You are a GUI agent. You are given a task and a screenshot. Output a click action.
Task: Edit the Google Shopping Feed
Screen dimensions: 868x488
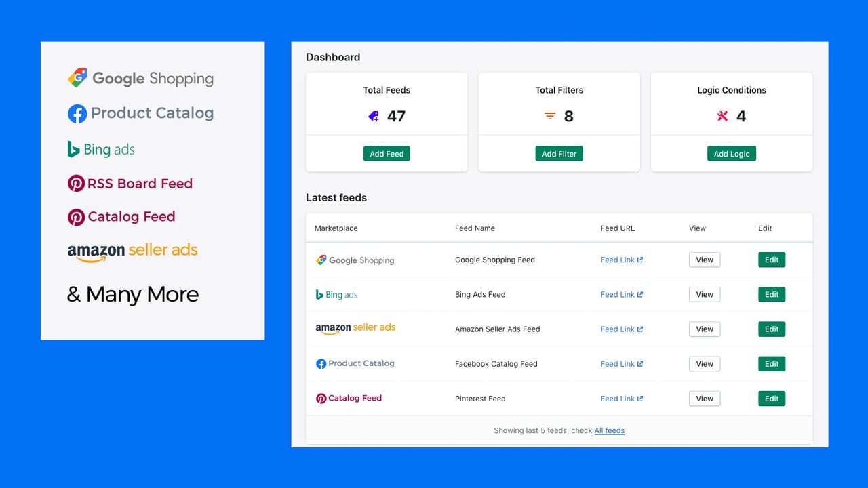772,260
